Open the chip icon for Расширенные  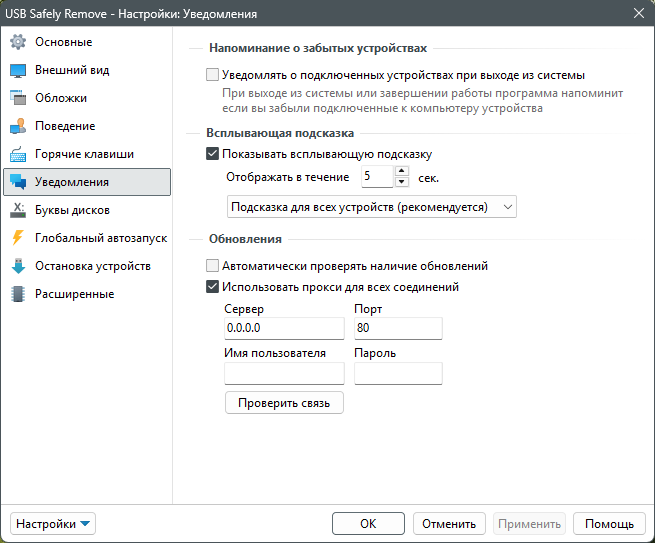[18, 294]
